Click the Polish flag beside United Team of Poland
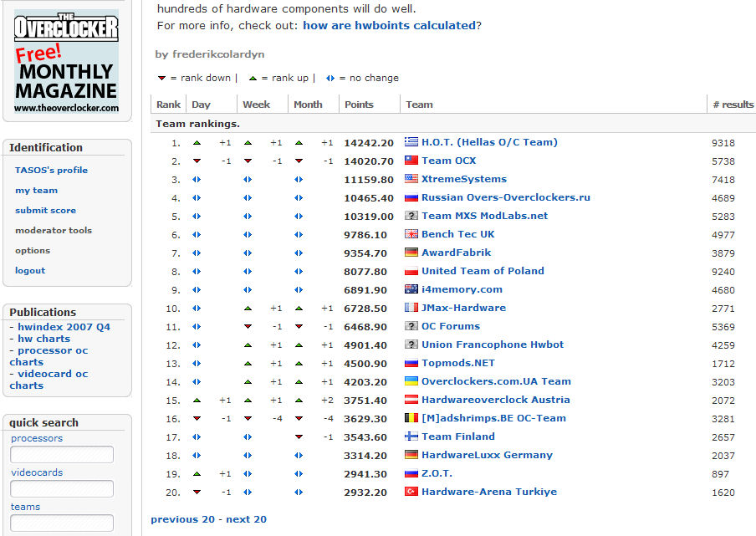The width and height of the screenshot is (756, 536). click(411, 271)
